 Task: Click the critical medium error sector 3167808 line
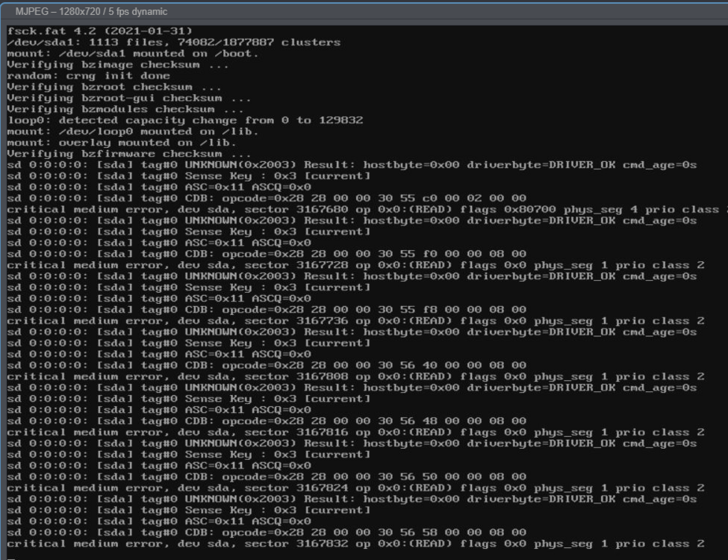355,376
